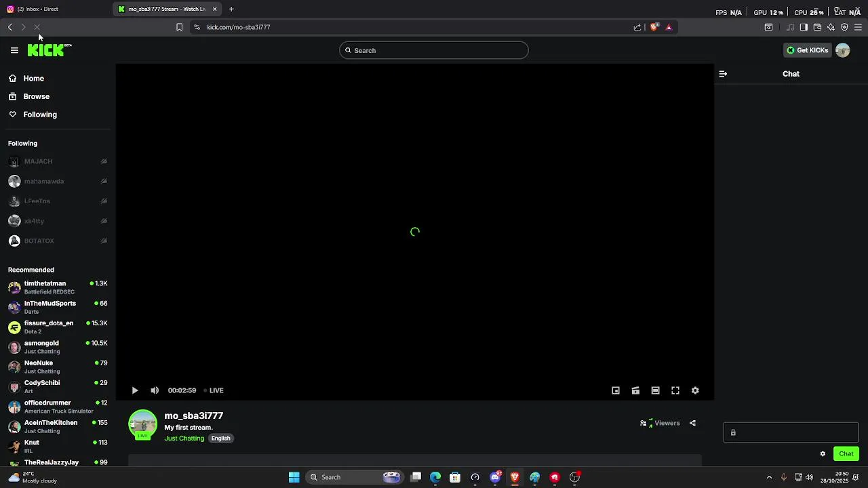Jump to LIVE in the player
Screen dimensions: 868x488
click(214, 390)
